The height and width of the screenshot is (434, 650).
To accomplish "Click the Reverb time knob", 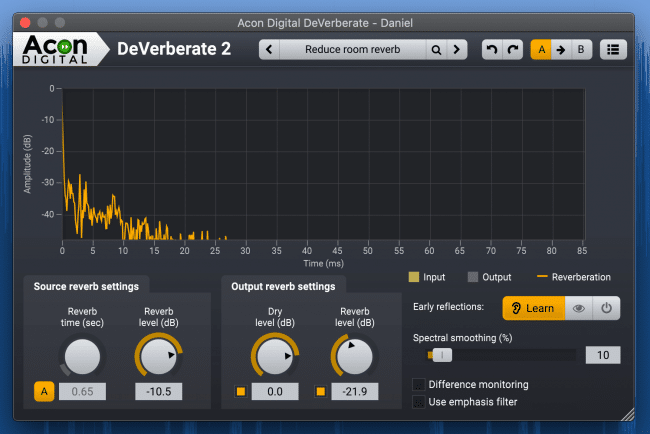I will [82, 356].
